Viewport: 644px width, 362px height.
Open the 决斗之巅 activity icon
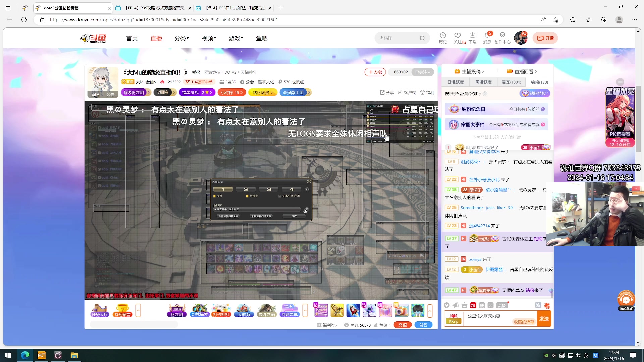pos(267,310)
